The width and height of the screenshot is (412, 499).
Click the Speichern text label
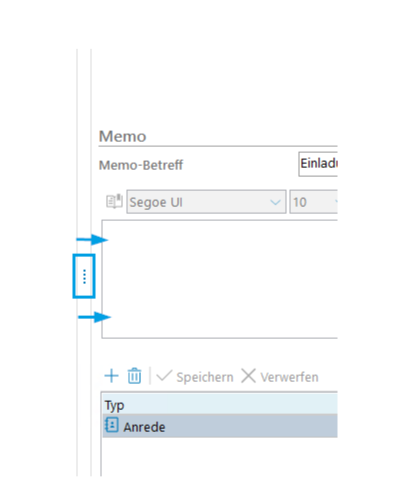pyautogui.click(x=205, y=377)
